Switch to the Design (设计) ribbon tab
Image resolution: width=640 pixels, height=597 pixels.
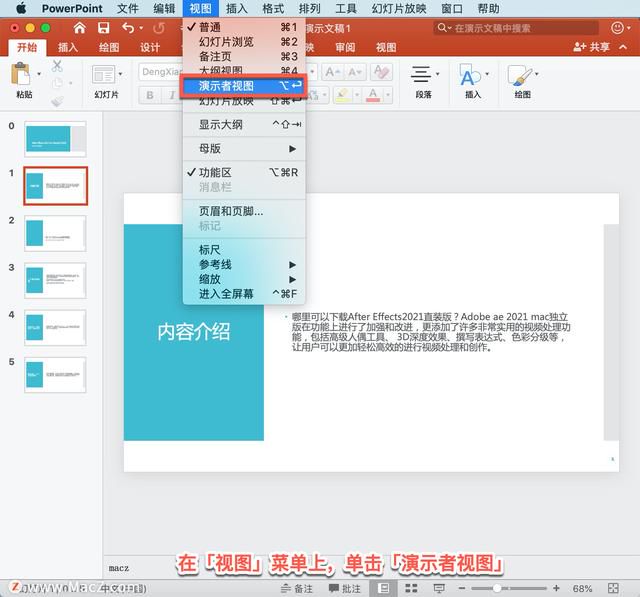click(150, 47)
